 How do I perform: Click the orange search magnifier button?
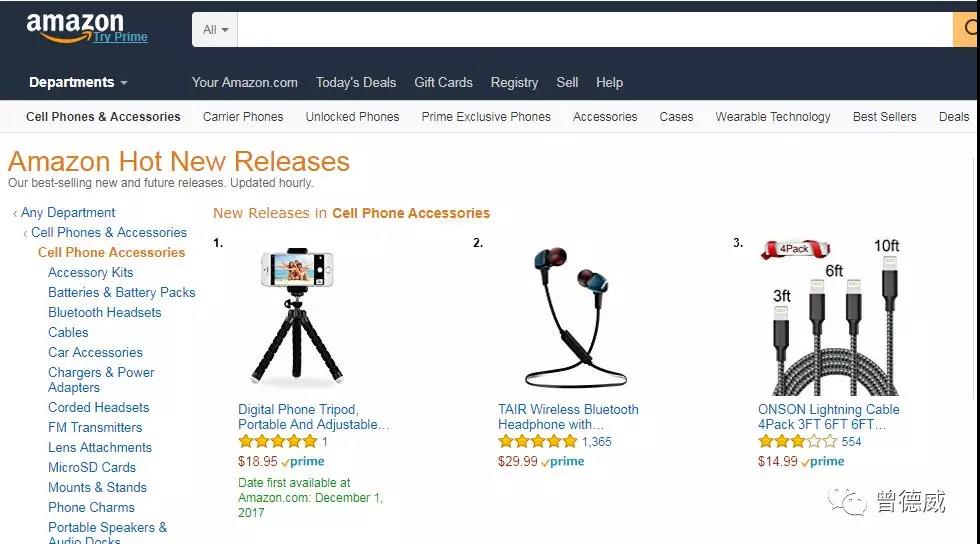(967, 29)
